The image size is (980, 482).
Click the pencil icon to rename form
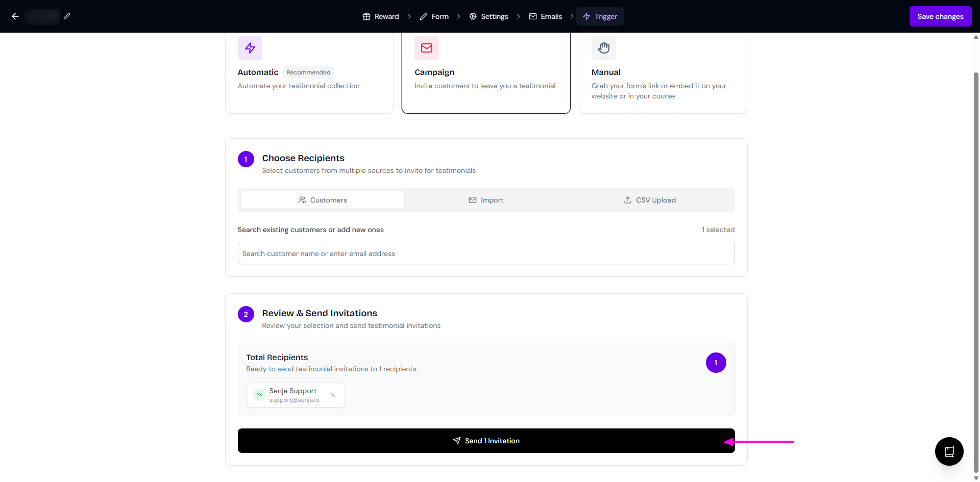coord(67,16)
